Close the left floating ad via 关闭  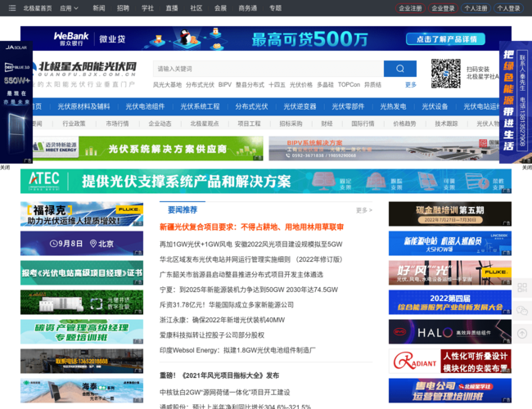(x=5, y=168)
